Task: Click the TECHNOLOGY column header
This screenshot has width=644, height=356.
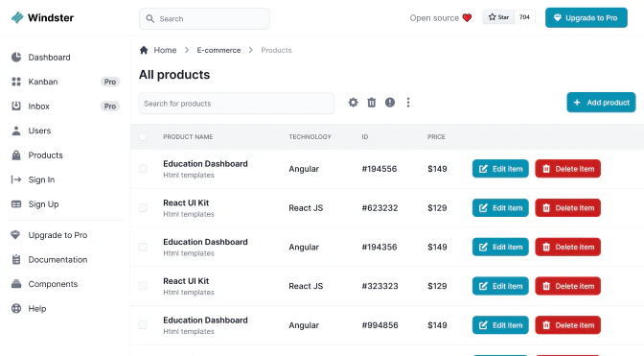Action: tap(310, 137)
